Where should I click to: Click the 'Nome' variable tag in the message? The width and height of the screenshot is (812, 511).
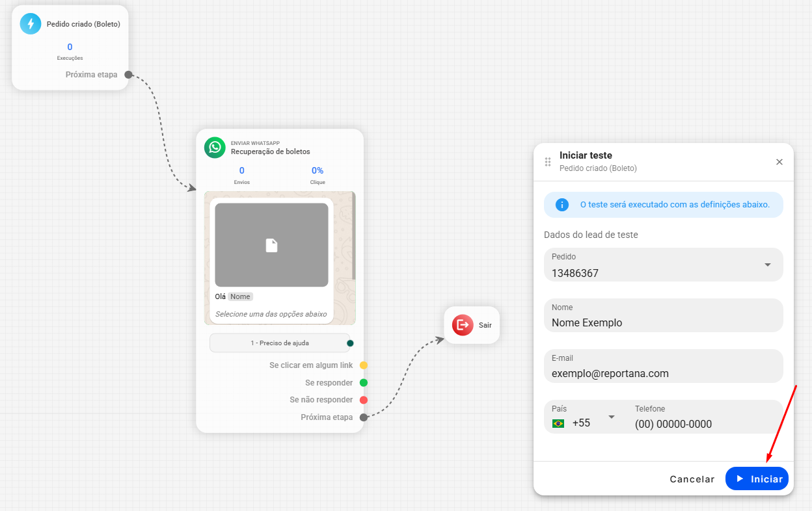click(x=240, y=296)
